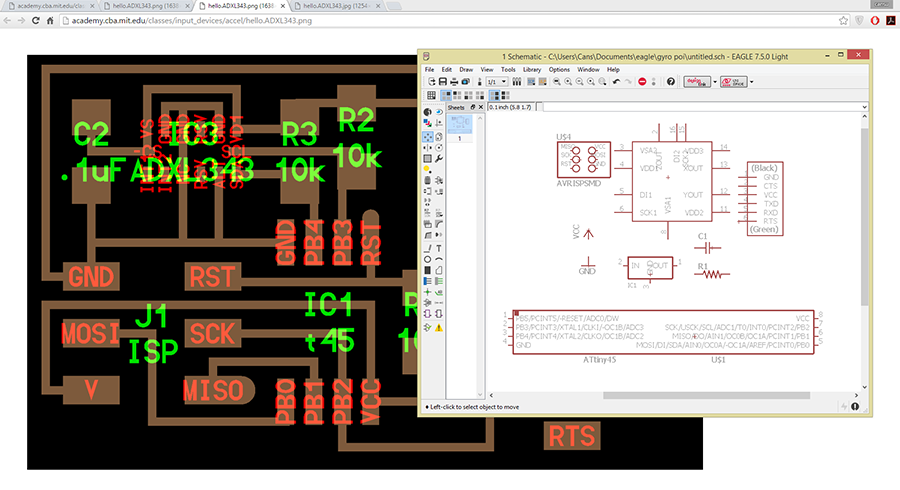Viewport: 900px width, 490px height.
Task: Select the Bus tool
Action: click(427, 281)
